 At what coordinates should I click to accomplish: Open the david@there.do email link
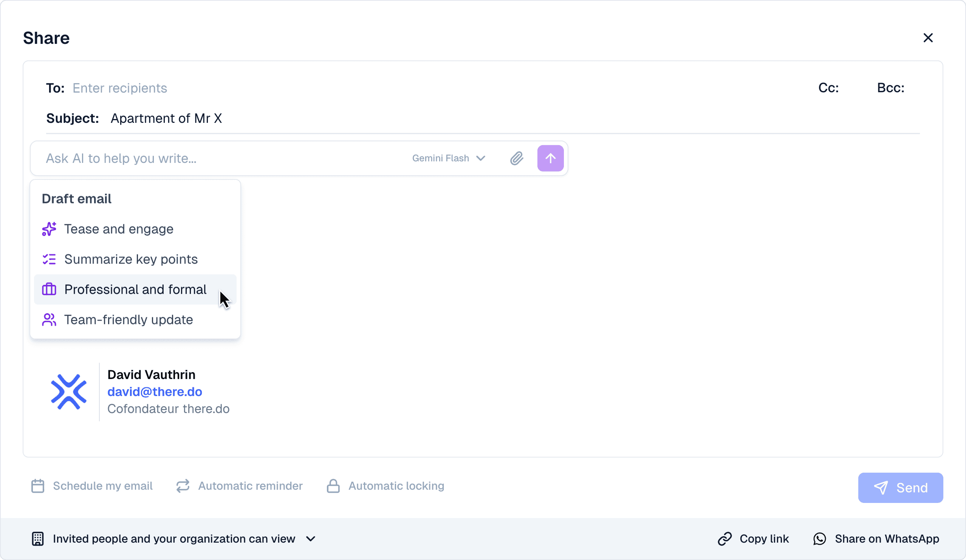click(155, 392)
